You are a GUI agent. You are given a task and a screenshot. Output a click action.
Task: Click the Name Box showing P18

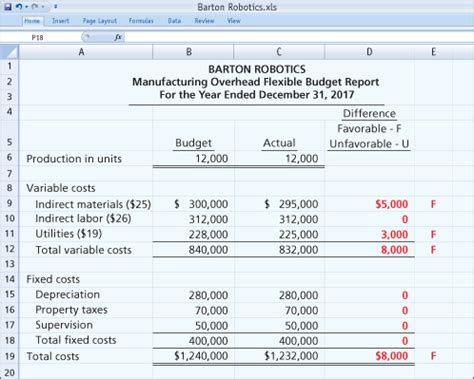pos(41,37)
